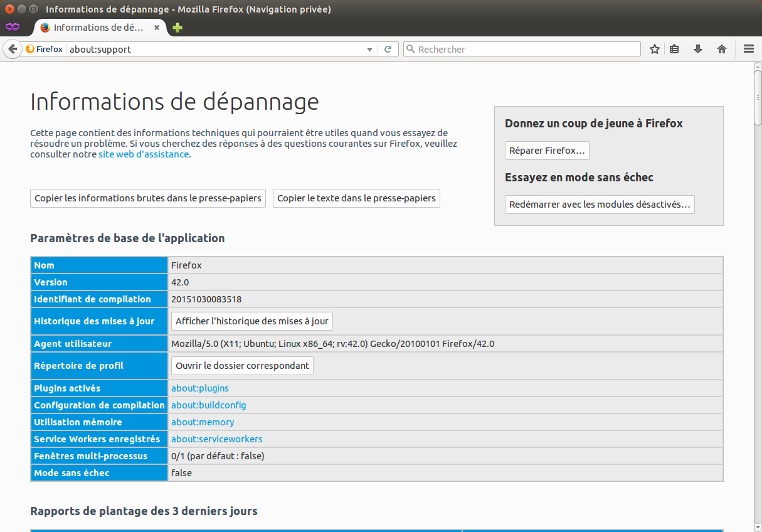Viewport: 762px width, 532px height.
Task: Reload the page with the refresh icon
Action: (x=388, y=49)
